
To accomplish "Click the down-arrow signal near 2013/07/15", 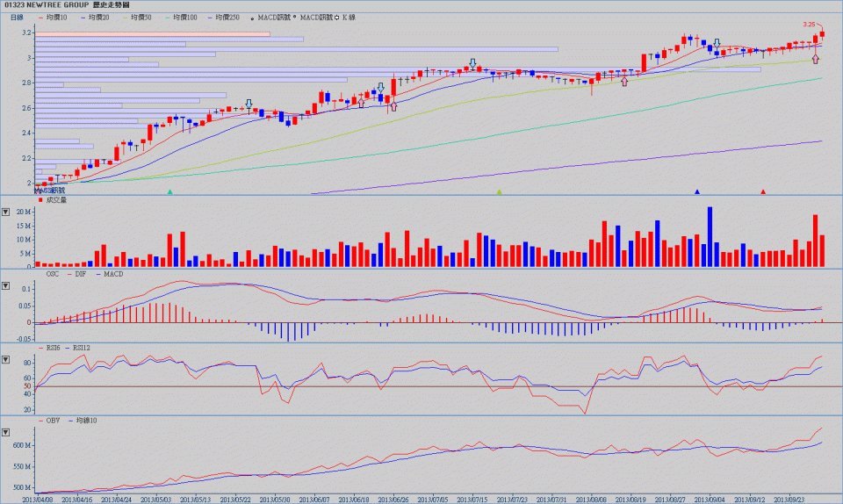I will [473, 64].
